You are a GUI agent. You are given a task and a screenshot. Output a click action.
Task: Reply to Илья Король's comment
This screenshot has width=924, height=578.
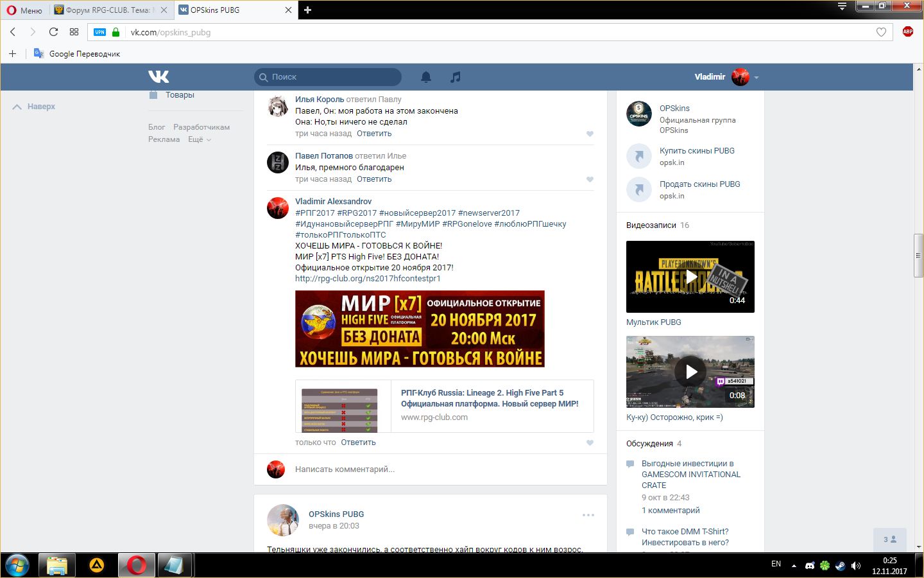(374, 134)
